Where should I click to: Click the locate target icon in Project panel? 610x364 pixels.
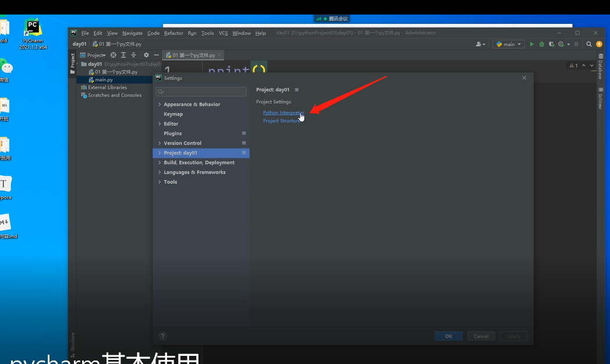click(x=113, y=55)
